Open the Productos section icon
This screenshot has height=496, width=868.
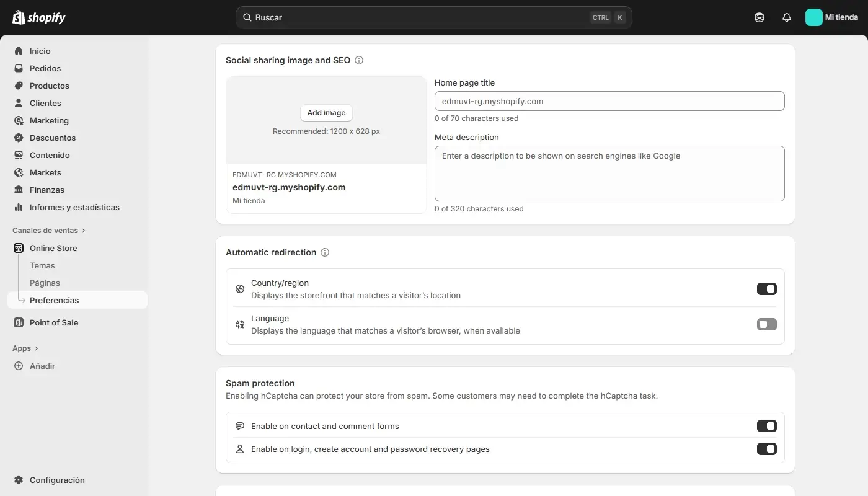tap(19, 86)
